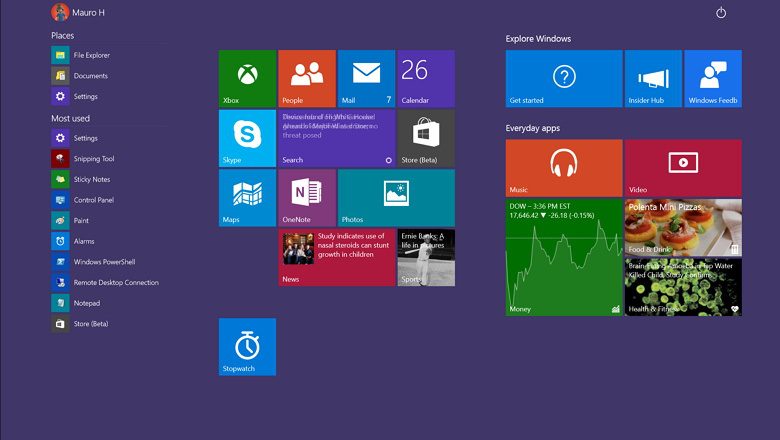Screen dimensions: 780x440
Task: Launch Windows PowerShell from the list
Action: click(94, 262)
